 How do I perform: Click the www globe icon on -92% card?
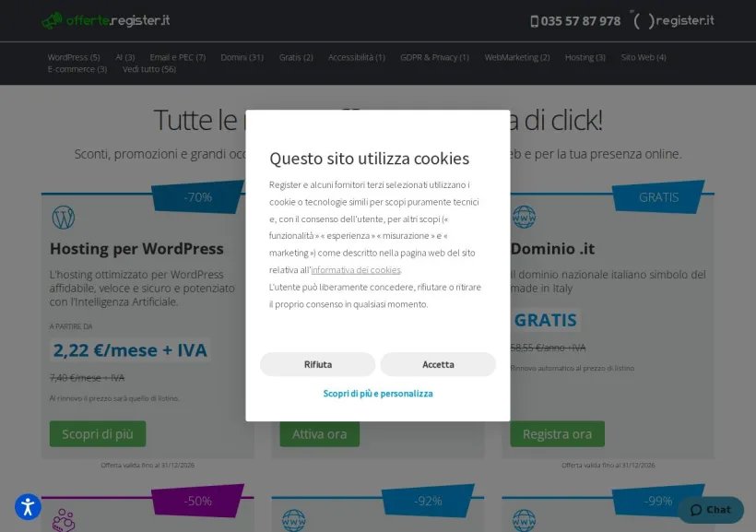pos(293,520)
